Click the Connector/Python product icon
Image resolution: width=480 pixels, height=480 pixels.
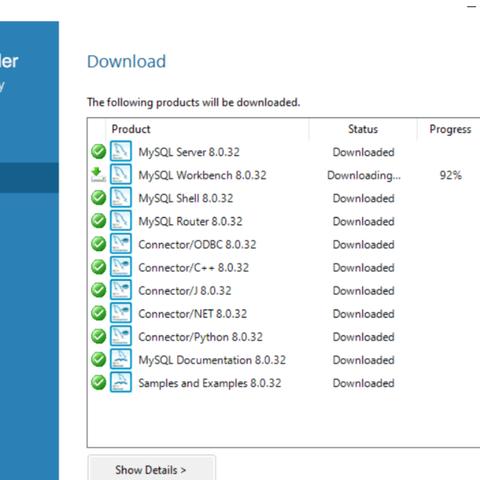[121, 336]
